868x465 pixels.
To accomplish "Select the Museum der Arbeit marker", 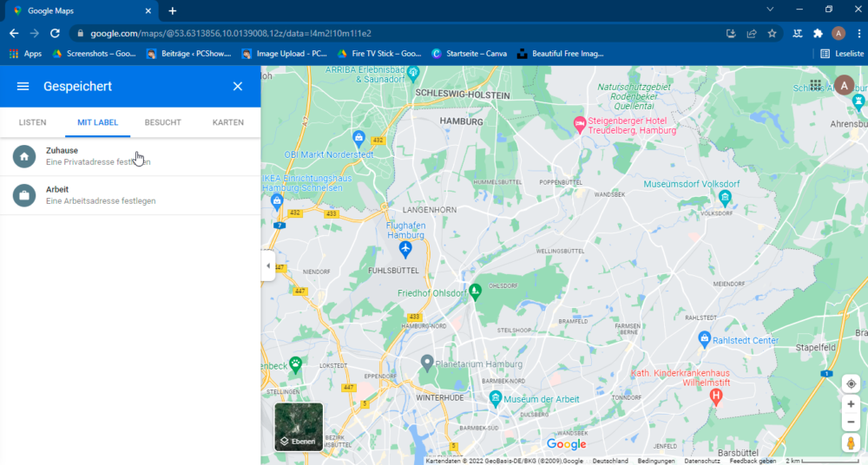I will (496, 398).
